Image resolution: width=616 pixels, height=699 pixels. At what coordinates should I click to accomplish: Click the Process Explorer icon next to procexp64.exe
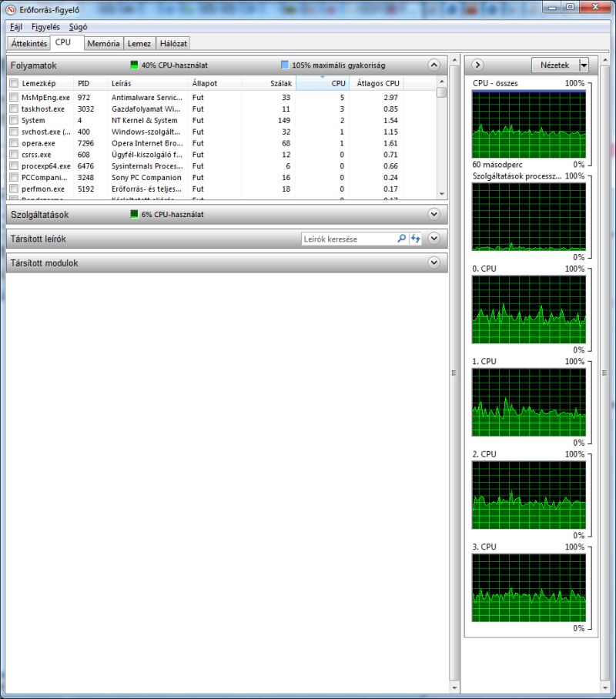click(15, 166)
